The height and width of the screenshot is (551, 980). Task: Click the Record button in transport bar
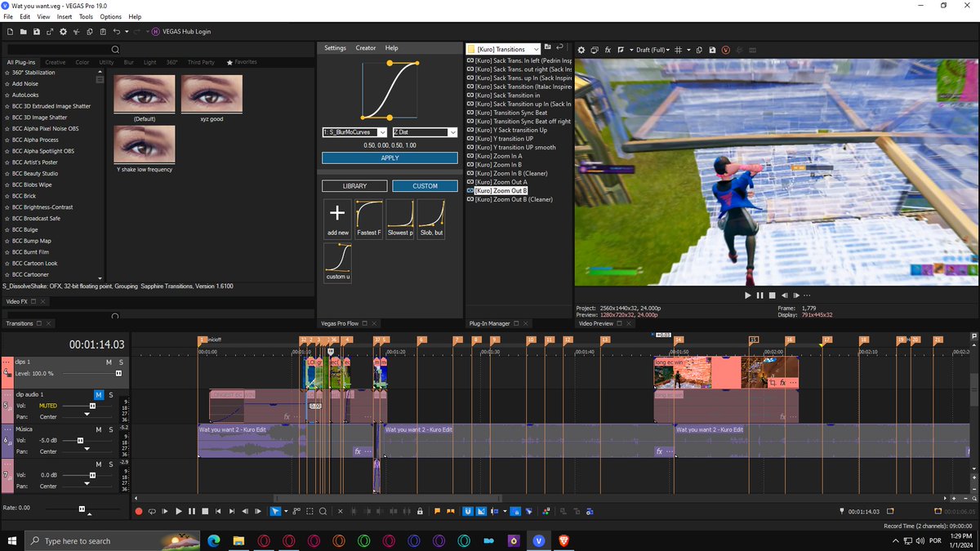point(139,511)
